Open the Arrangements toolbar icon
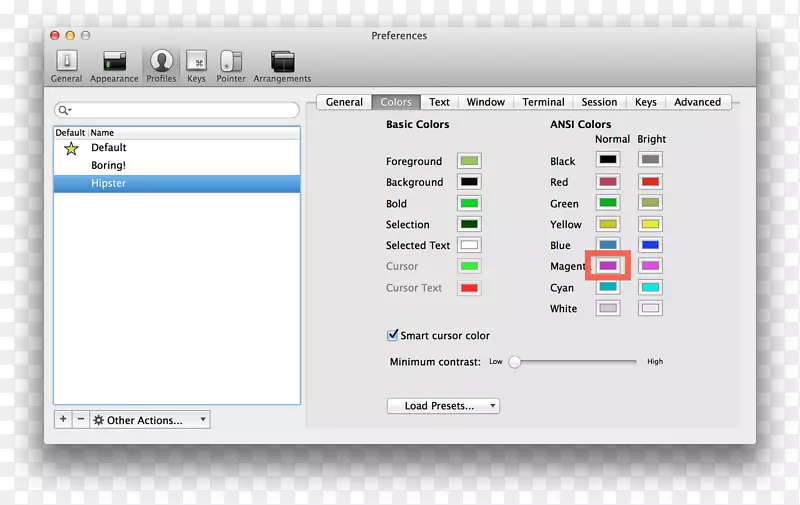Screen dimensions: 800x505 (282, 66)
